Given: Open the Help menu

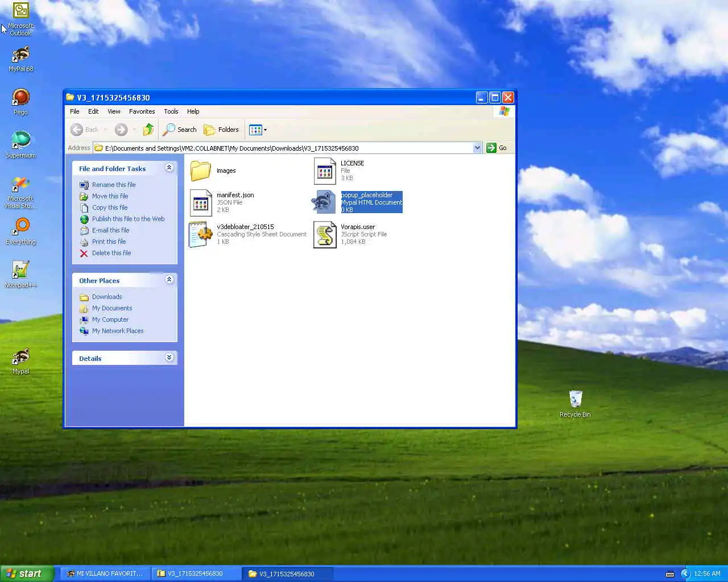Looking at the screenshot, I should [x=193, y=111].
